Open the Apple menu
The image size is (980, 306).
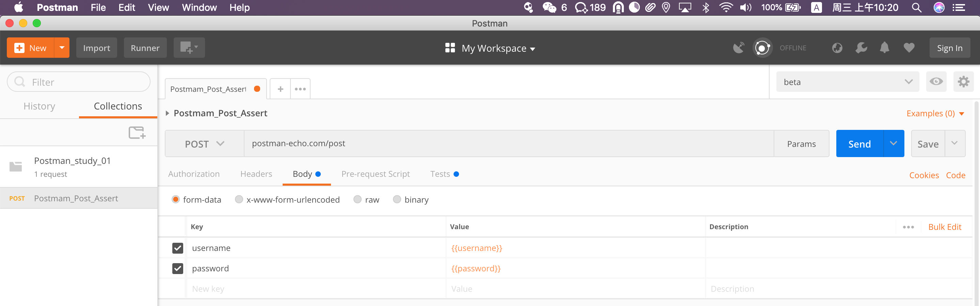coord(18,7)
